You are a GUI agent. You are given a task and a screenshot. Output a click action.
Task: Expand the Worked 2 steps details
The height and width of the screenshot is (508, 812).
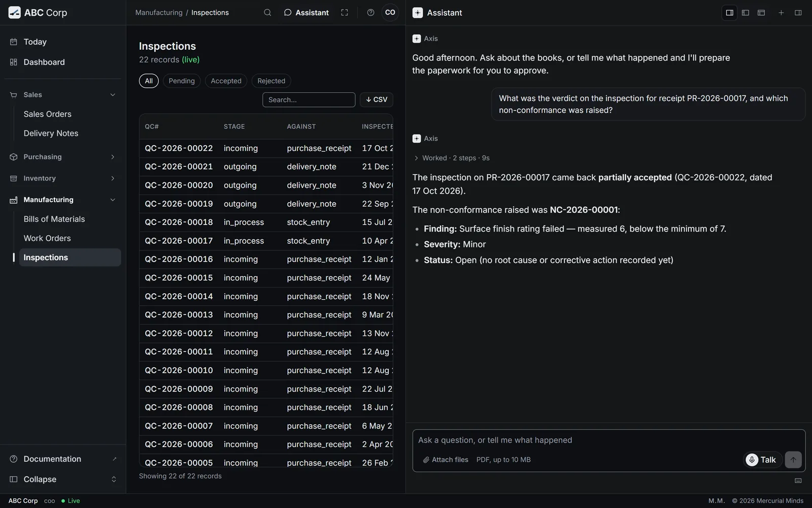[452, 158]
